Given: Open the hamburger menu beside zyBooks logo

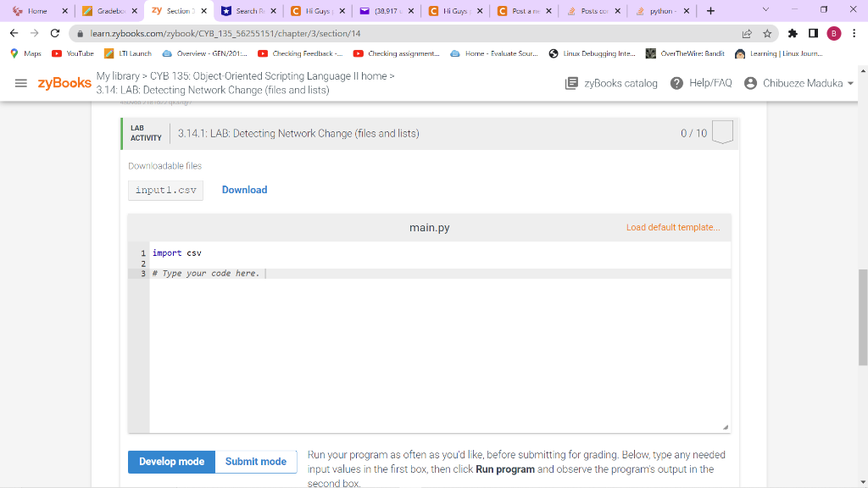Looking at the screenshot, I should pos(20,82).
